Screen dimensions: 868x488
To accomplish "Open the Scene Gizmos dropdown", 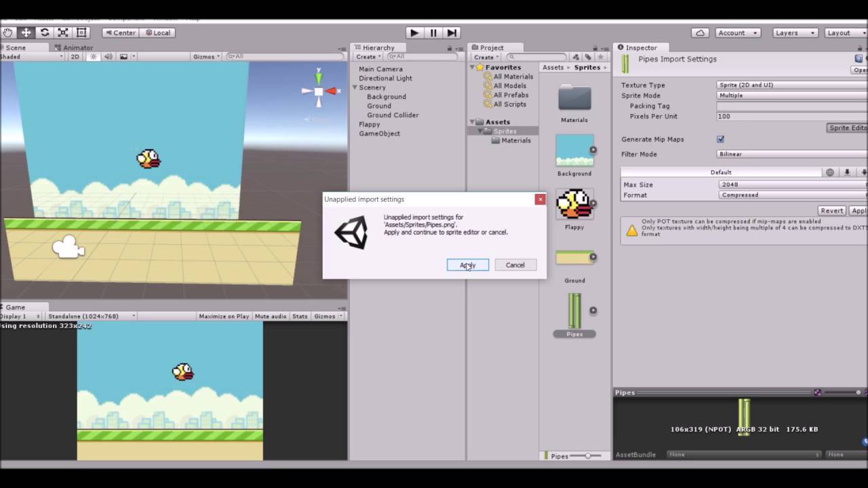I will 206,57.
